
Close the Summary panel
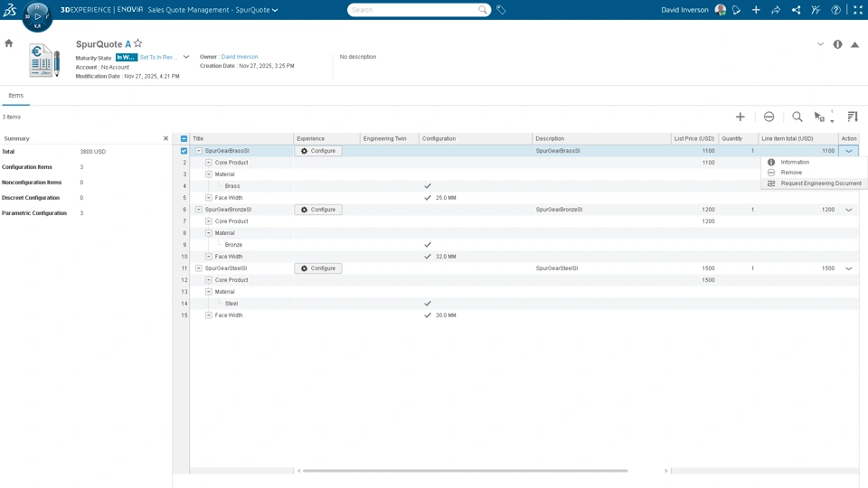click(165, 138)
